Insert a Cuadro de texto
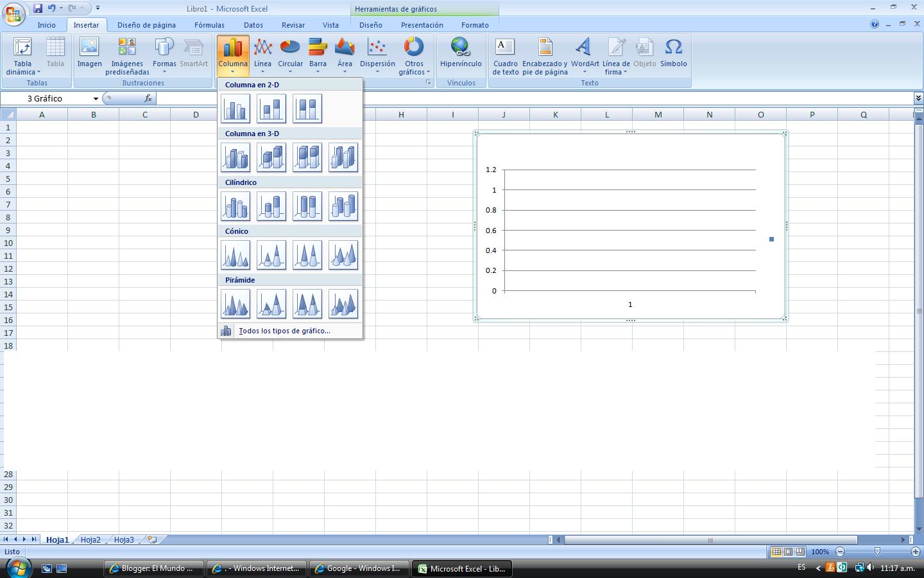Viewport: 924px width, 578px height. click(504, 55)
